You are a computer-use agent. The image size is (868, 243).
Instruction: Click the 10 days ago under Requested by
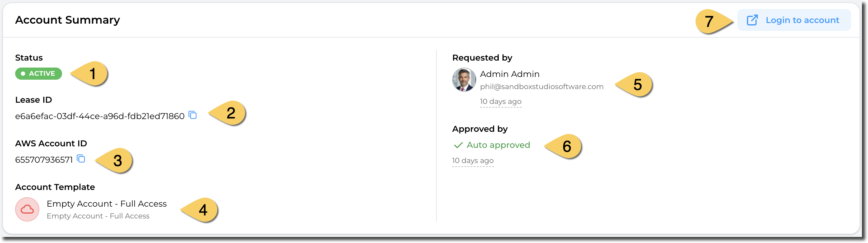point(500,102)
